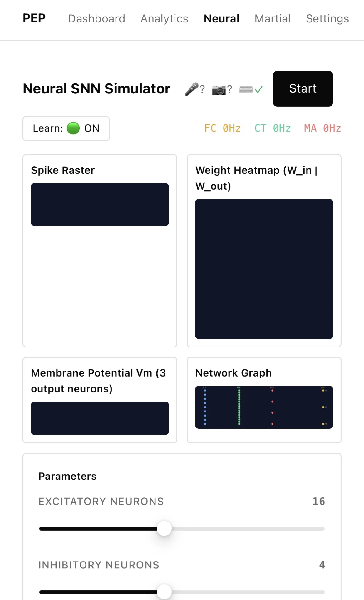Screen dimensions: 364x600
Task: Click the CT 0Hz rate indicator
Action: (x=273, y=128)
